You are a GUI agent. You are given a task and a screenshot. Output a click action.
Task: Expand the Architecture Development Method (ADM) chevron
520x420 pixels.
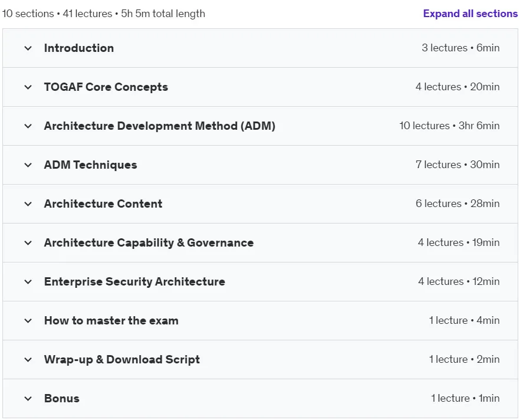pos(28,126)
